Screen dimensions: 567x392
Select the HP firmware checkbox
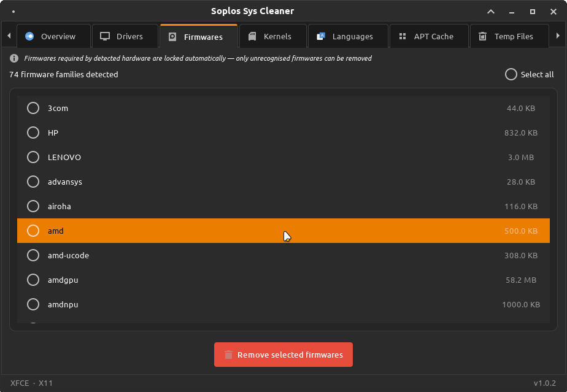[33, 133]
